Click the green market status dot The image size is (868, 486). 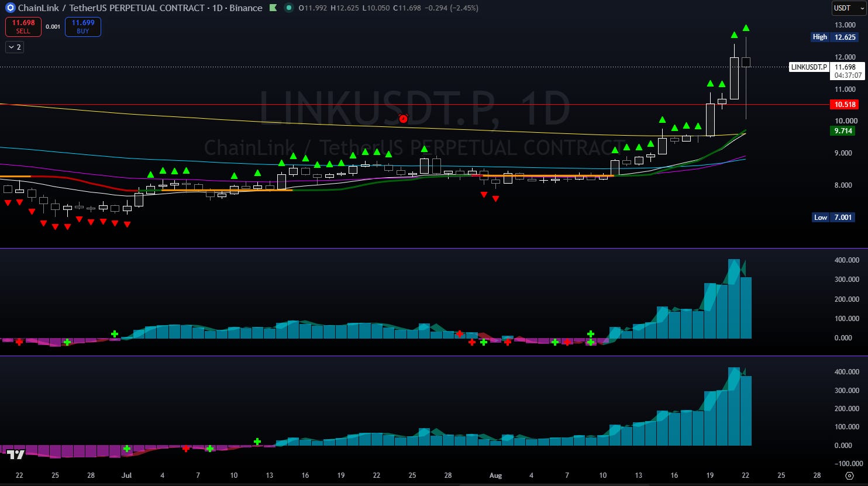(288, 8)
